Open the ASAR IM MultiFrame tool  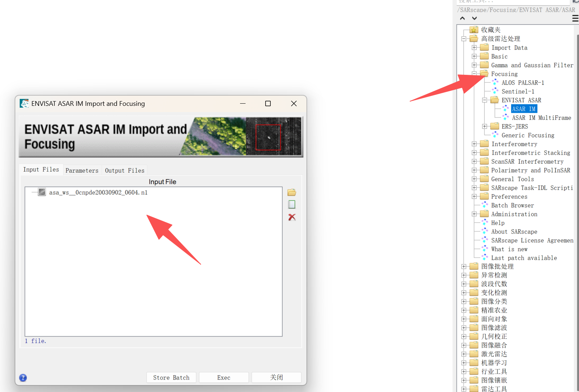pyautogui.click(x=541, y=118)
